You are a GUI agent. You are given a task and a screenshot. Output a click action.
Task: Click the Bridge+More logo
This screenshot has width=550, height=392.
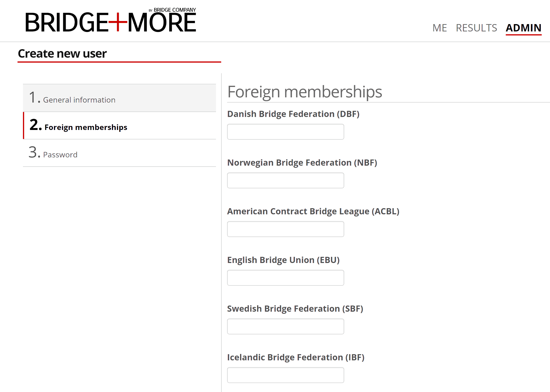point(110,21)
